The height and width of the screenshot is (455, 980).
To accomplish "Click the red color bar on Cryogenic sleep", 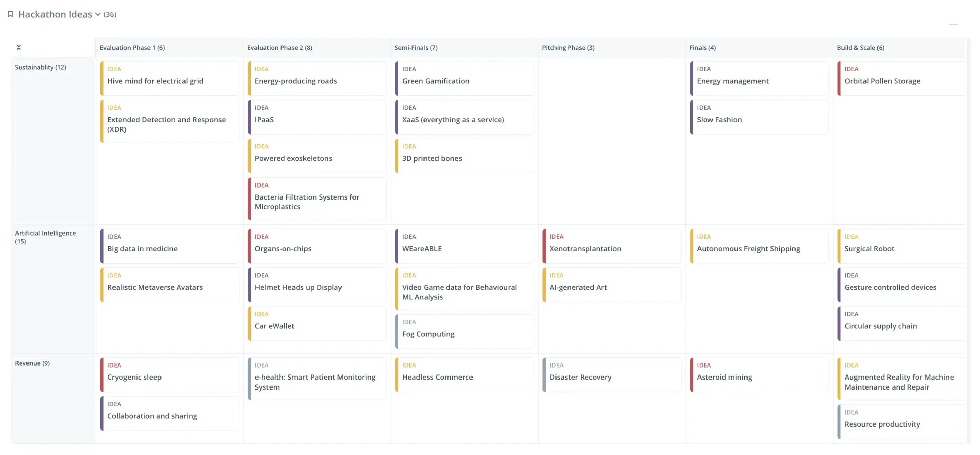I will pyautogui.click(x=102, y=375).
